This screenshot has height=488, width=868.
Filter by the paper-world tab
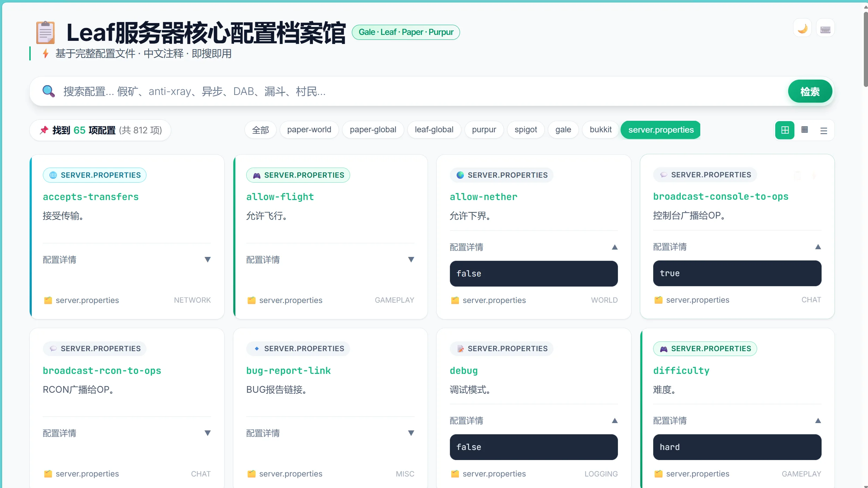[x=309, y=130]
